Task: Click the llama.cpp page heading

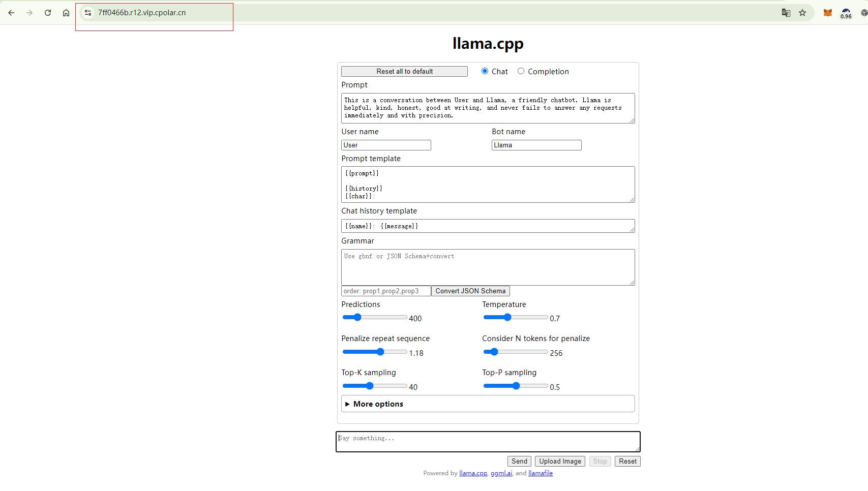Action: click(488, 44)
